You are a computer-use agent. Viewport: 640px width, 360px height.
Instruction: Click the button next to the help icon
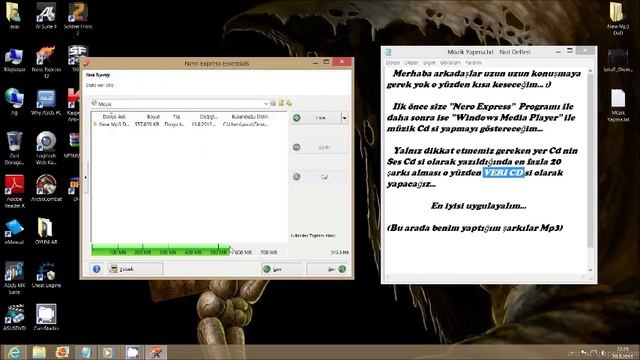[x=135, y=269]
